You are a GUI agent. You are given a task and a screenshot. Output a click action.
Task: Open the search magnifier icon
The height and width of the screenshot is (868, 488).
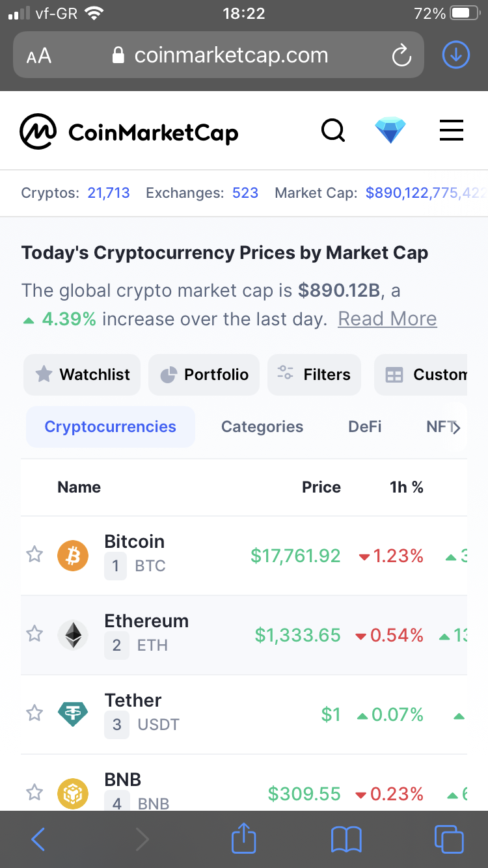pyautogui.click(x=333, y=131)
